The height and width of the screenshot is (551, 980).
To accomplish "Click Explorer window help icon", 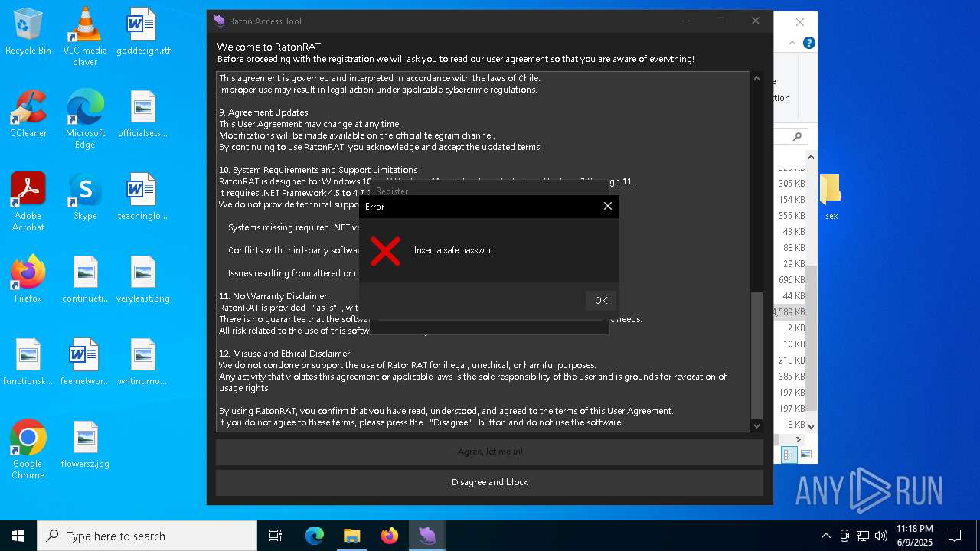I will click(808, 43).
